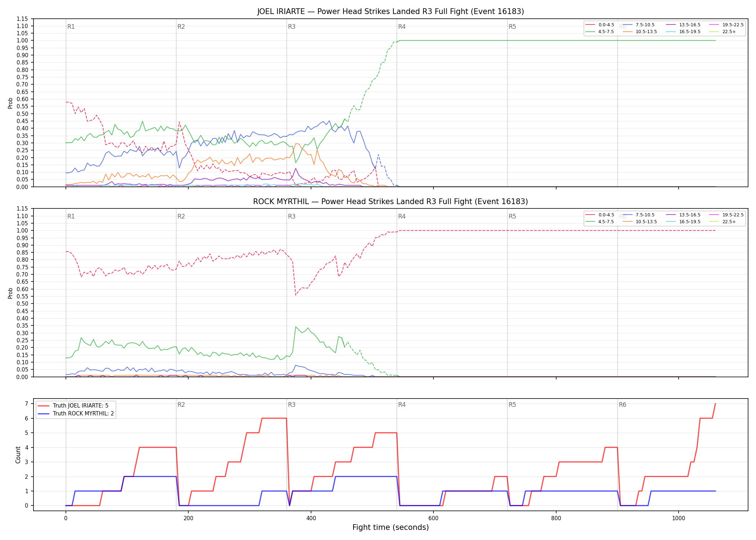Click the blue line swatch beside Truth ROCK MYRTHIL
This screenshot has width=756, height=540.
coord(43,414)
